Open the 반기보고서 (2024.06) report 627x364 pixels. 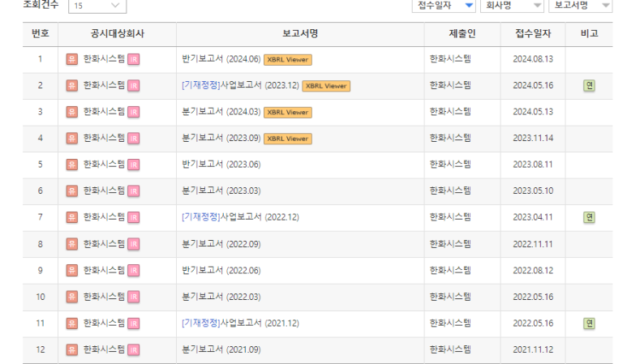pos(221,59)
